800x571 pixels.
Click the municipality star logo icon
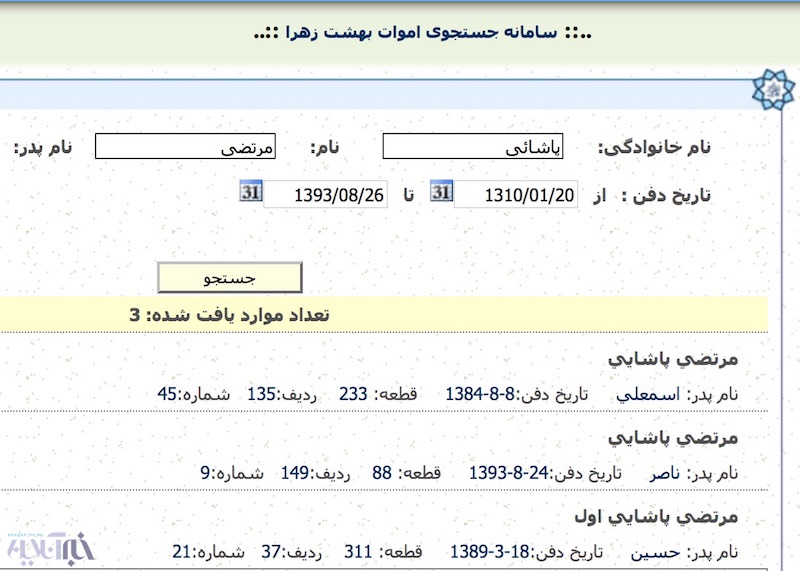tap(773, 91)
